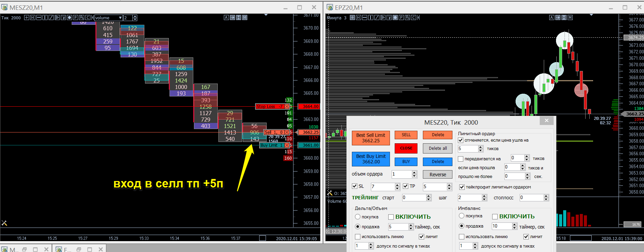Select покупка radio in Дельта/Объем group

pos(358,217)
